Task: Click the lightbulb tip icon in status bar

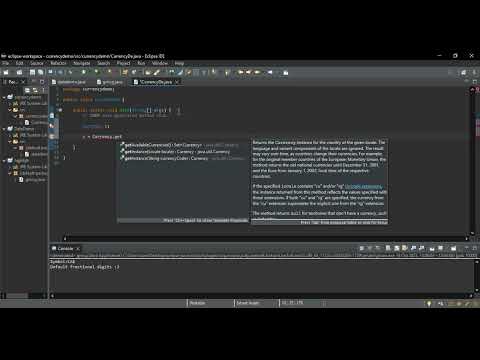Action: click(x=429, y=303)
